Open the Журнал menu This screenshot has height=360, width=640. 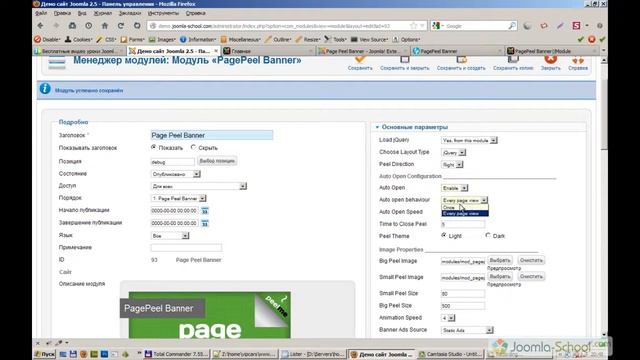102,13
